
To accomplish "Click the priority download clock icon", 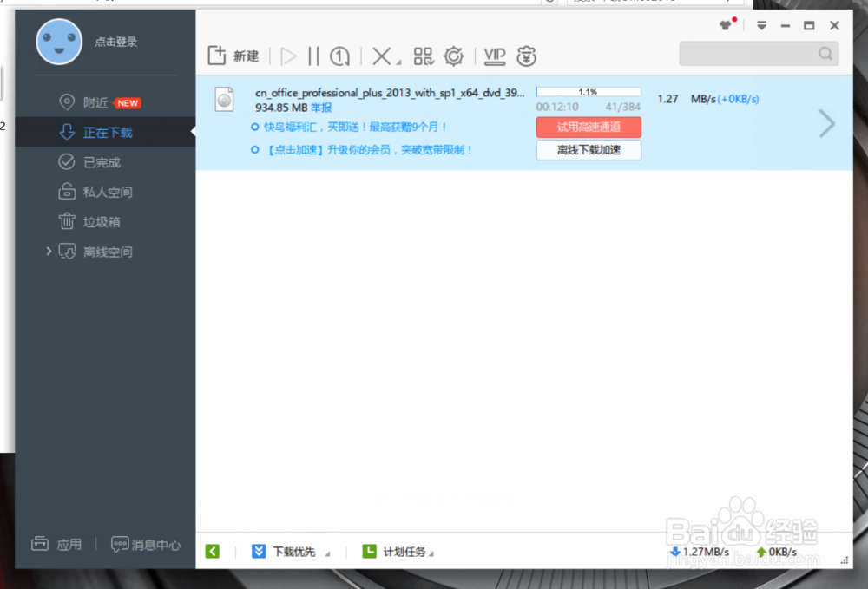I will (x=339, y=56).
